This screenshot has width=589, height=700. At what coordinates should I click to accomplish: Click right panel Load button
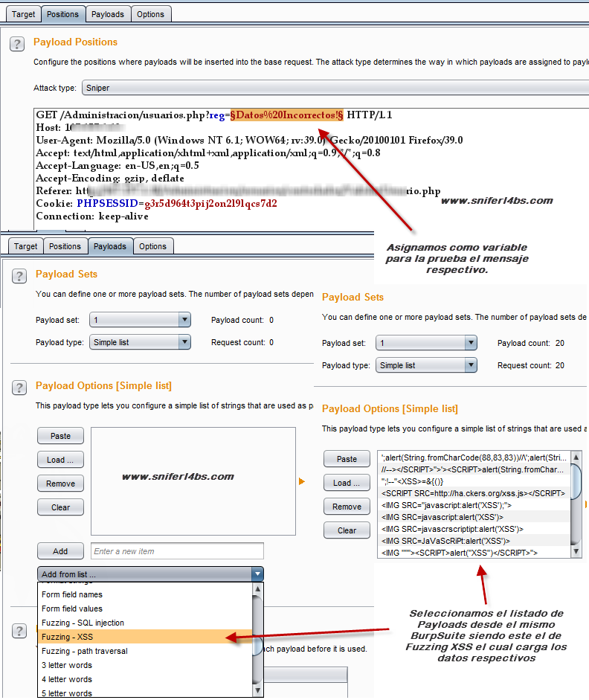tap(347, 483)
